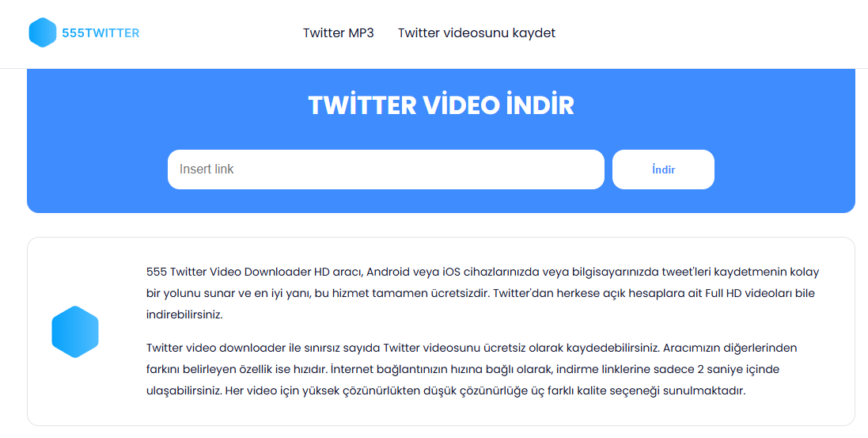This screenshot has width=868, height=438.
Task: Click the İndir download button
Action: (663, 169)
